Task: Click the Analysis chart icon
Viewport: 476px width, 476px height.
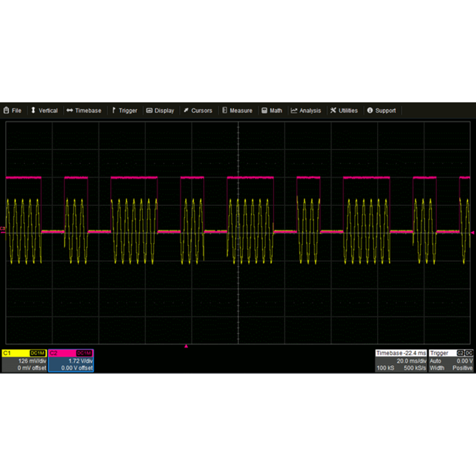Action: [x=294, y=111]
